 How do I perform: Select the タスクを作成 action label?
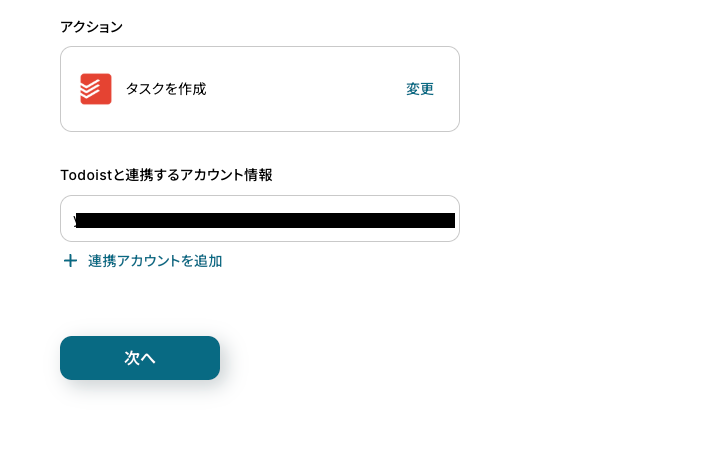166,89
